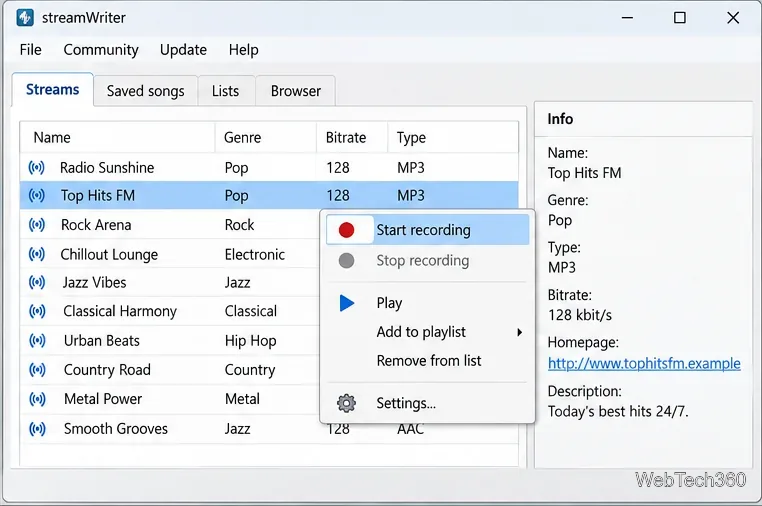
Task: Expand the Add to playlist submenu arrow
Action: tap(520, 332)
